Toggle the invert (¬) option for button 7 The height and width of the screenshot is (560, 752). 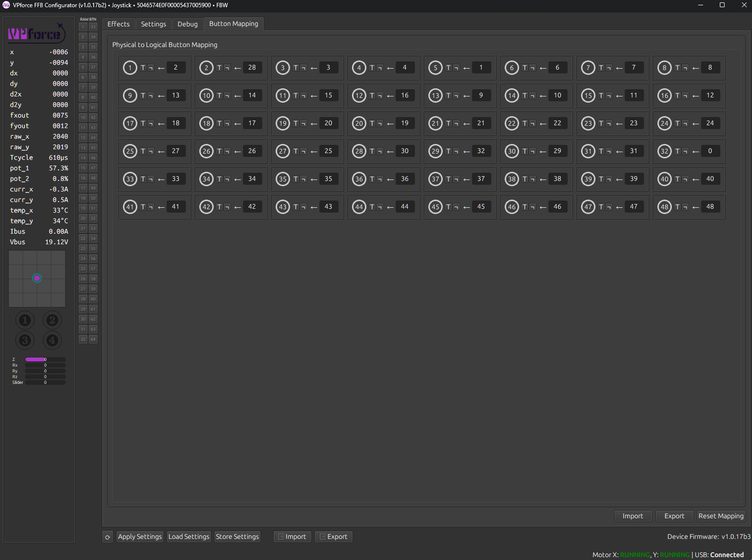click(x=609, y=68)
